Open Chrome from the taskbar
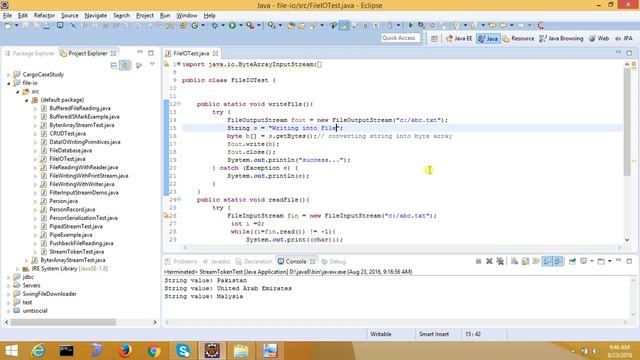This screenshot has height=360, width=640. click(x=154, y=351)
